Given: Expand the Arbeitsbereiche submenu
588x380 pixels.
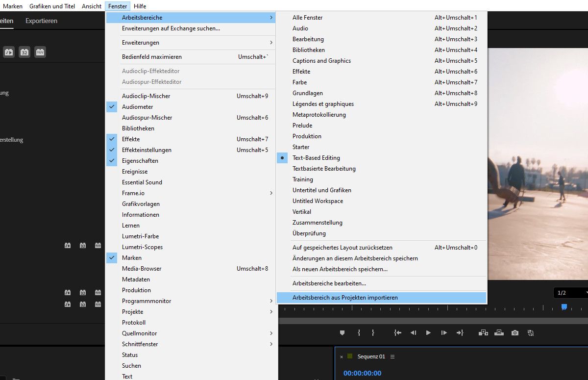Looking at the screenshot, I should tap(192, 18).
